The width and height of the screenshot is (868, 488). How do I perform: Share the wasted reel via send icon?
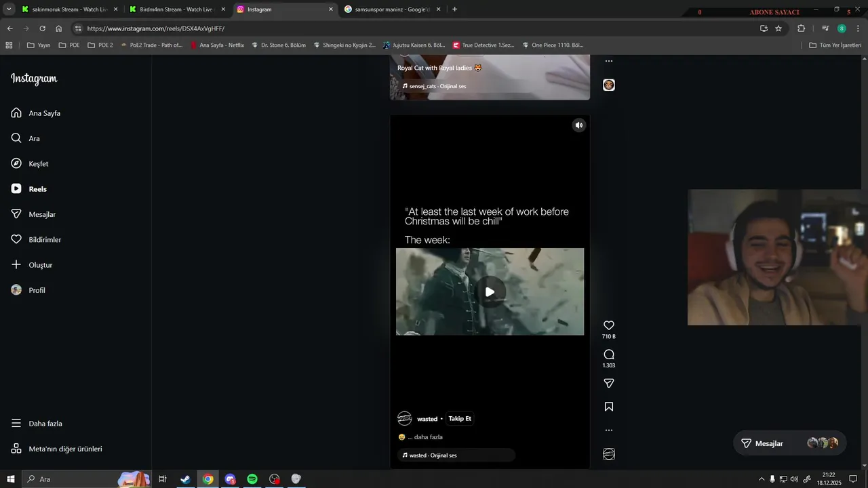pyautogui.click(x=609, y=384)
